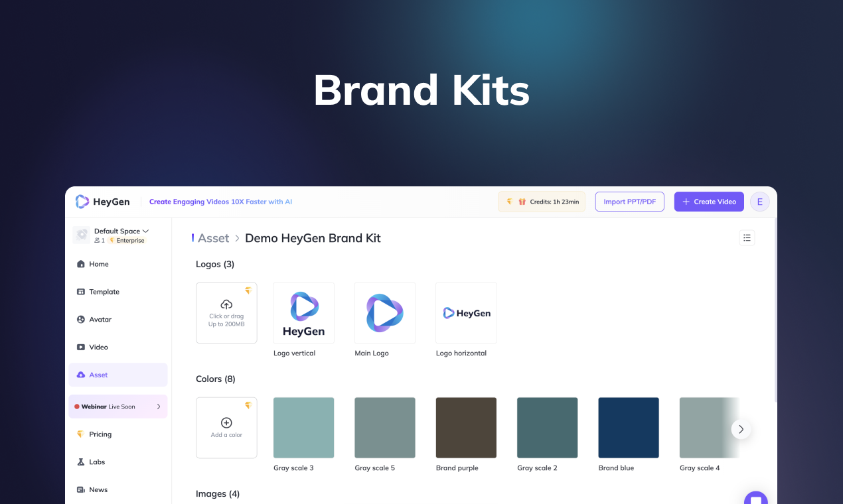Click the next arrow in Colors row
The width and height of the screenshot is (843, 504).
[x=741, y=429]
